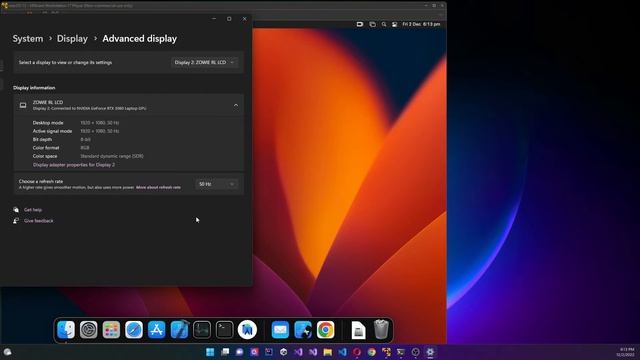Open Terminal in the macOS dock
The width and height of the screenshot is (640, 360).
(x=224, y=330)
